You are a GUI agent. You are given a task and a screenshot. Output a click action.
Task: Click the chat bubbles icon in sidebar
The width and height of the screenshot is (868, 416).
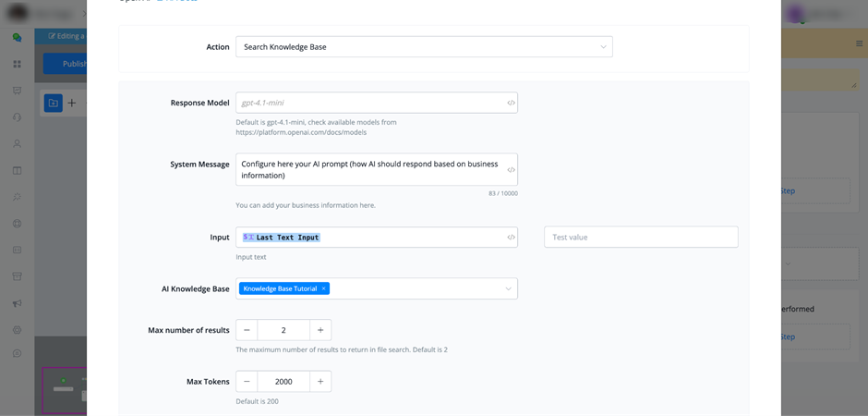tap(17, 38)
